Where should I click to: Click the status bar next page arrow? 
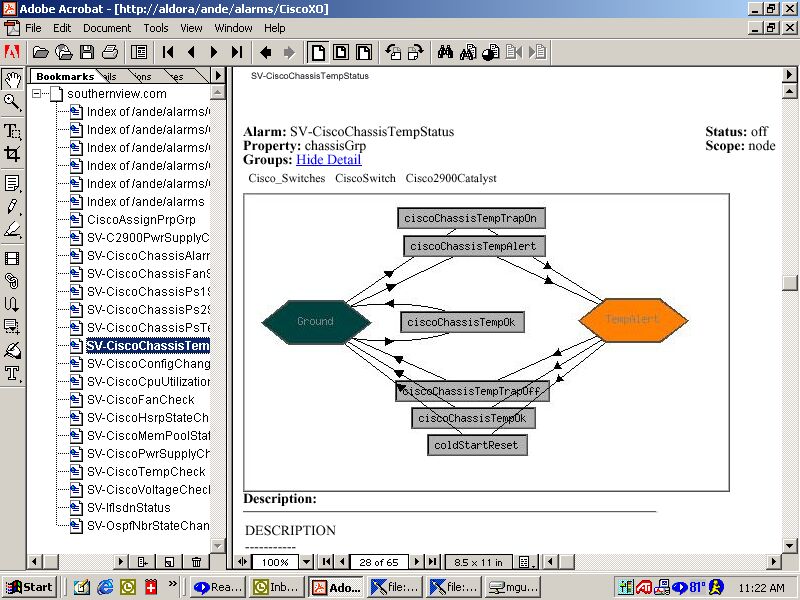coord(417,562)
